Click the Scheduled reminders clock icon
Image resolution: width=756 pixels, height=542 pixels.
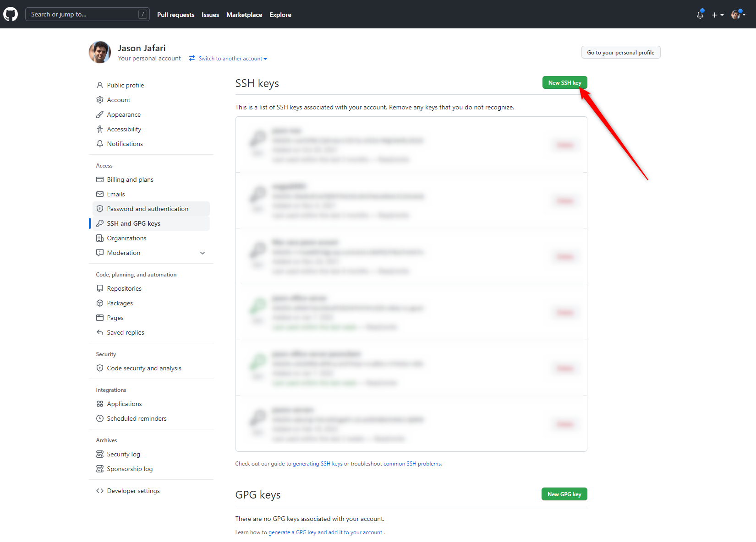point(100,418)
